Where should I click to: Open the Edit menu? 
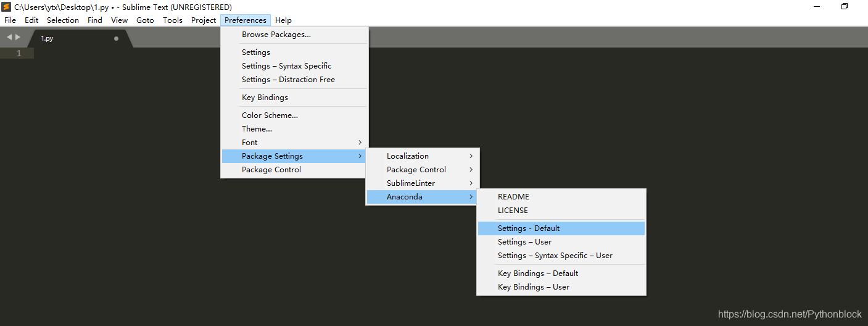(31, 20)
